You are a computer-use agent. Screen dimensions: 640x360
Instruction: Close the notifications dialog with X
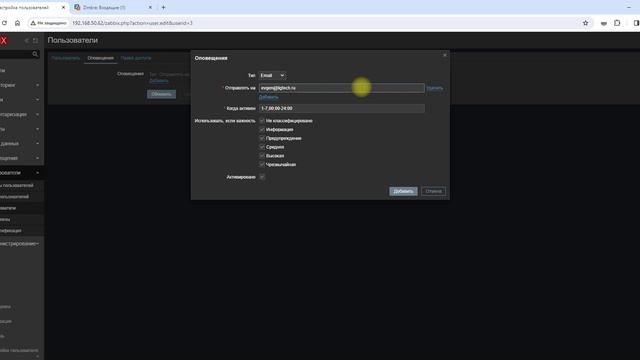pyautogui.click(x=445, y=55)
